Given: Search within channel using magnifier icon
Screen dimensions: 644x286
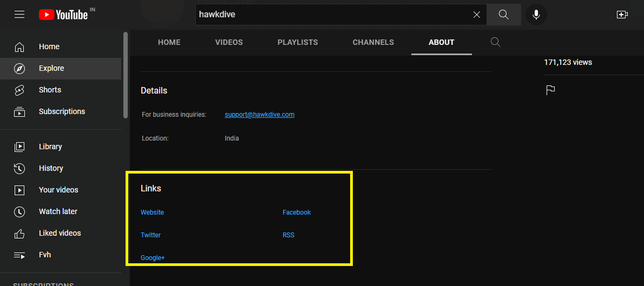Looking at the screenshot, I should pos(495,42).
